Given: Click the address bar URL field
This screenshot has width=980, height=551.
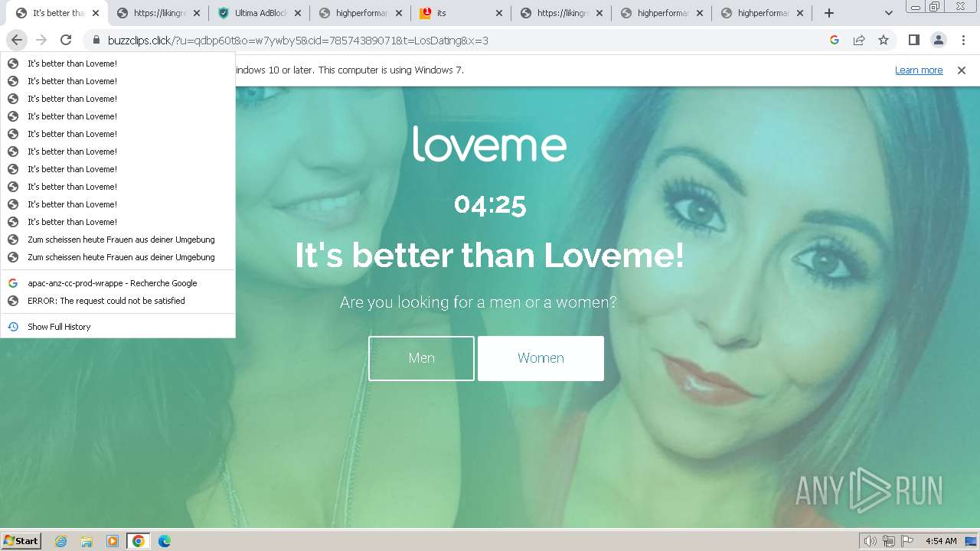Looking at the screenshot, I should click(x=459, y=41).
